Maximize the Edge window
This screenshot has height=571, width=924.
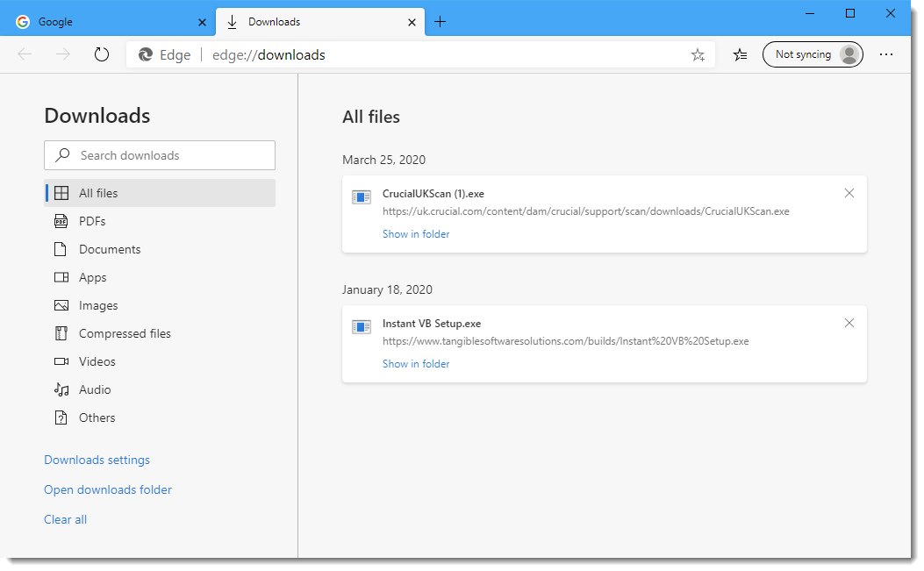tap(850, 13)
